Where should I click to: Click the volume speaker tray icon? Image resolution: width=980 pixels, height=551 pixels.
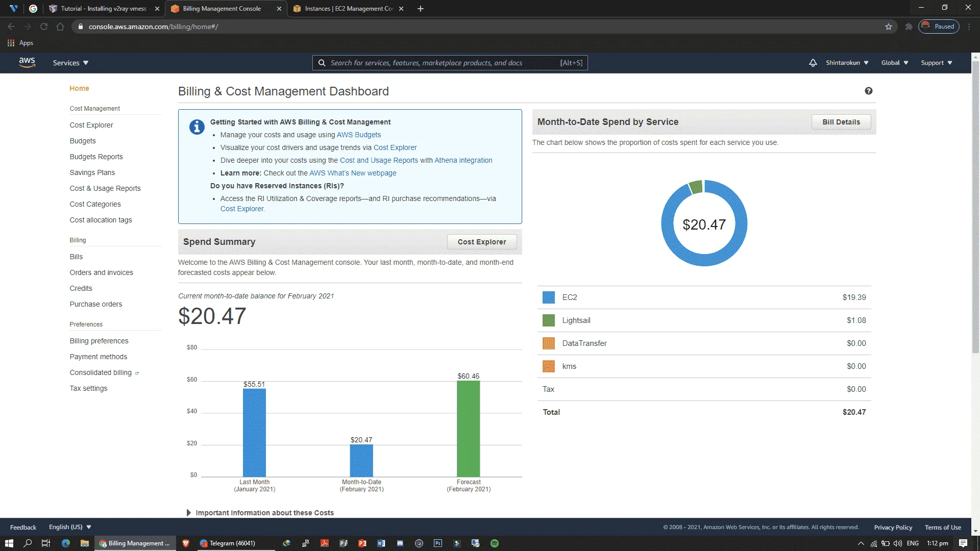click(x=898, y=543)
